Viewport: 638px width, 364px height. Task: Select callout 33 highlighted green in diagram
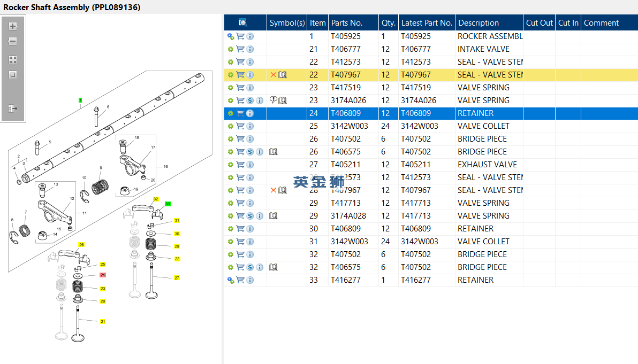point(168,204)
